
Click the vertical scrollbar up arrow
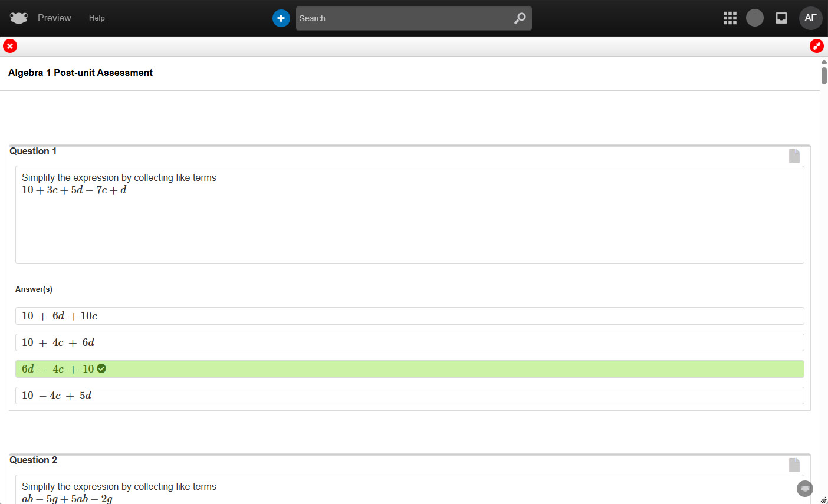(x=824, y=61)
